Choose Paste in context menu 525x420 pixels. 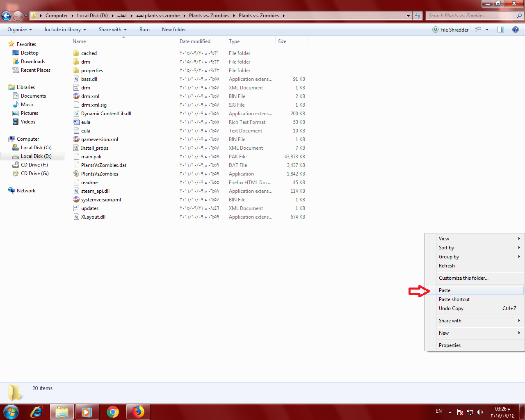coord(475,290)
